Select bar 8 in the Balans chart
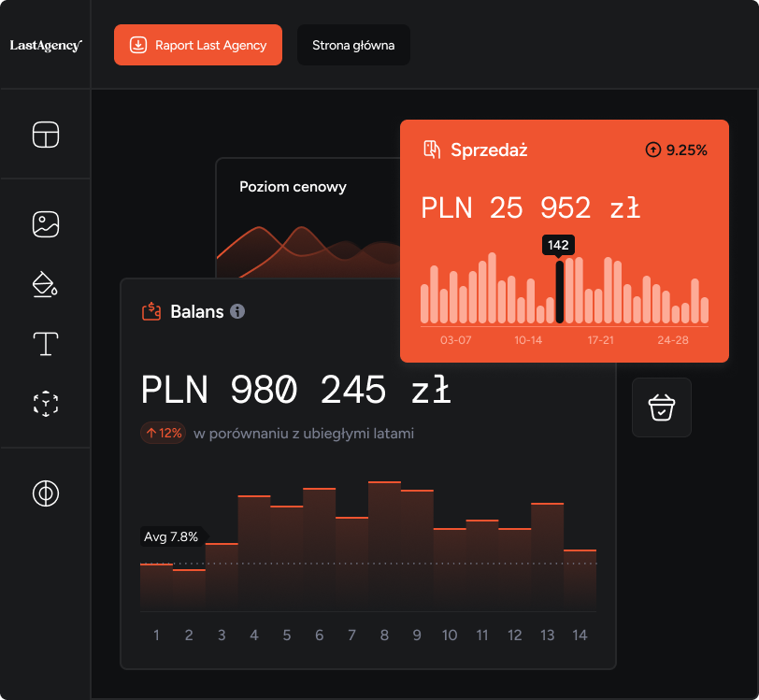Image resolution: width=759 pixels, height=700 pixels. pos(384,546)
